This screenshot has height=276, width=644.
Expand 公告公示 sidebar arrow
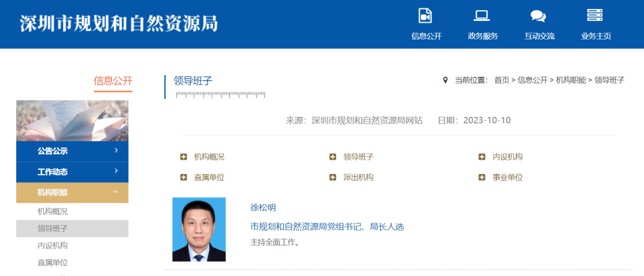pyautogui.click(x=116, y=150)
